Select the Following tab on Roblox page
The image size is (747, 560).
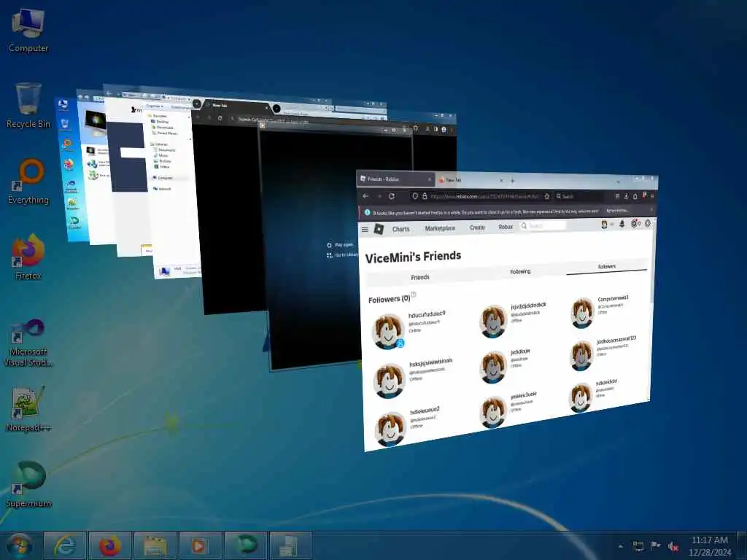pos(520,271)
